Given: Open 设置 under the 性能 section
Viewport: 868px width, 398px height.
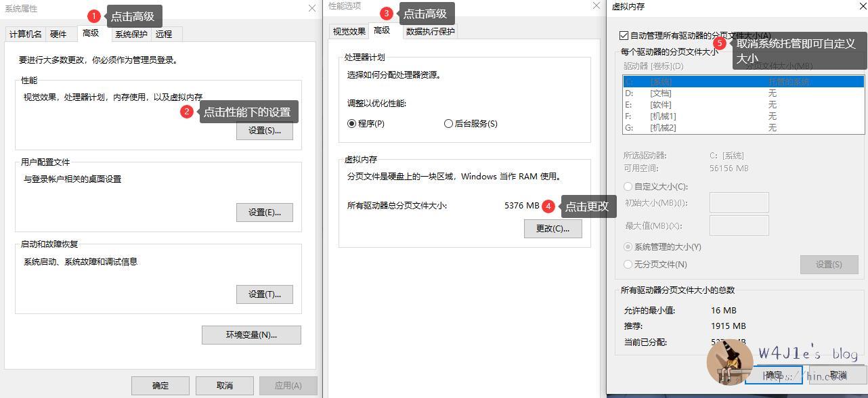Looking at the screenshot, I should [265, 131].
